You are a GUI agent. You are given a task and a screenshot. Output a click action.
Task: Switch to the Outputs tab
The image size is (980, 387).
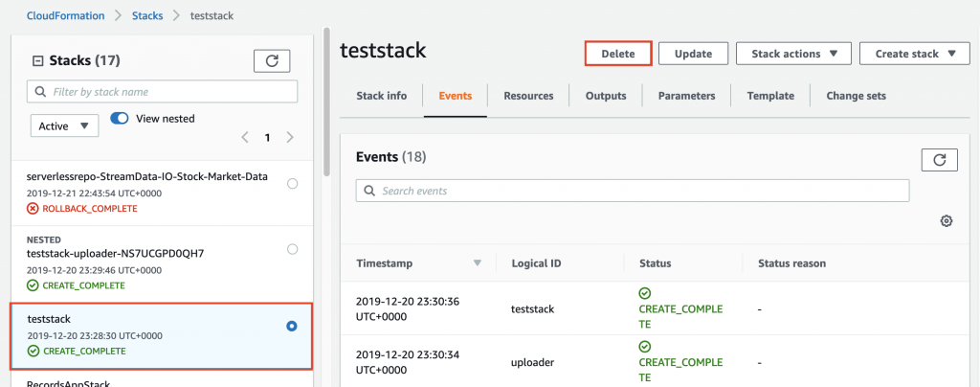(606, 97)
